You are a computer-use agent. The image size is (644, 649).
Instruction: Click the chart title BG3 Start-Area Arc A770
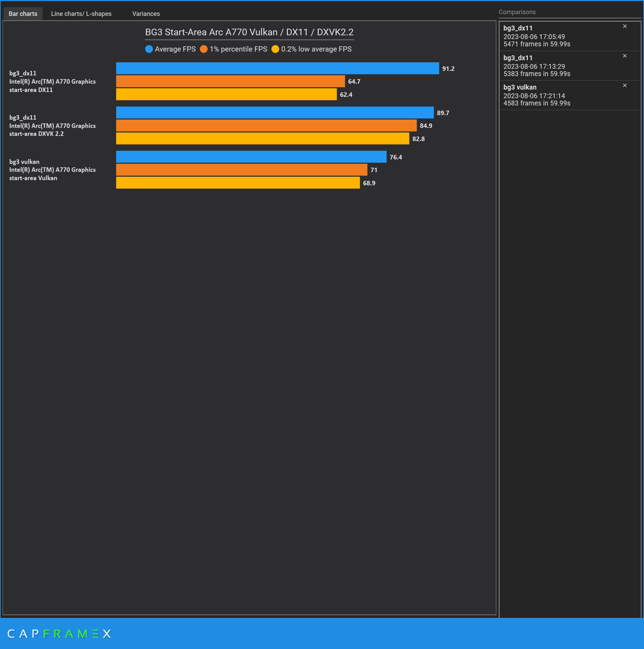(249, 32)
